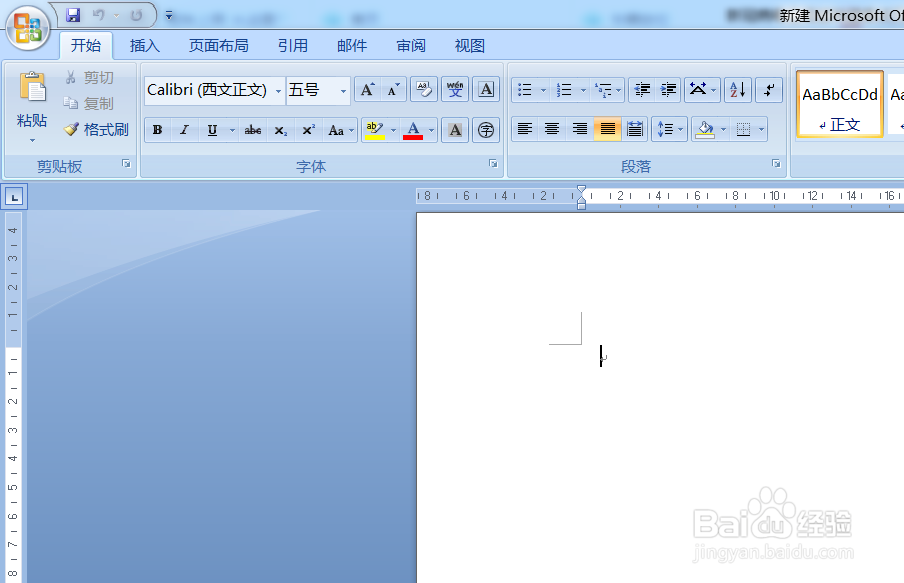Screen dimensions: 904x583
Task: Open line spacing options
Action: 669,129
